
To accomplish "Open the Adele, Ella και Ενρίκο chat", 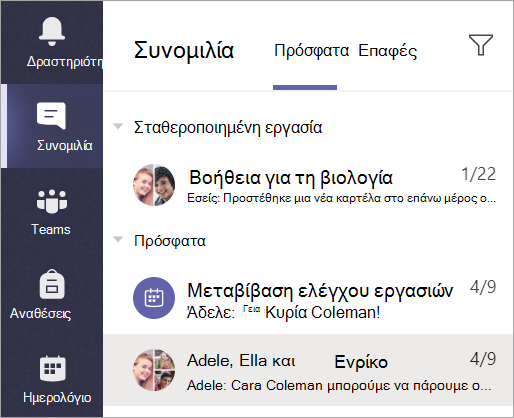I will 309,370.
